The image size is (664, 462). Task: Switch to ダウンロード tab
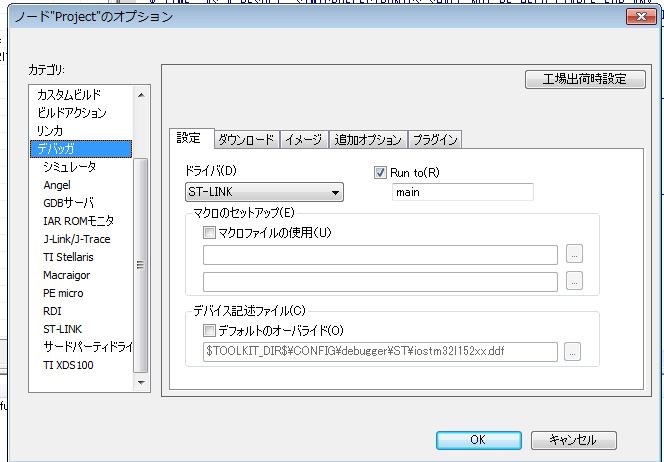[x=246, y=140]
